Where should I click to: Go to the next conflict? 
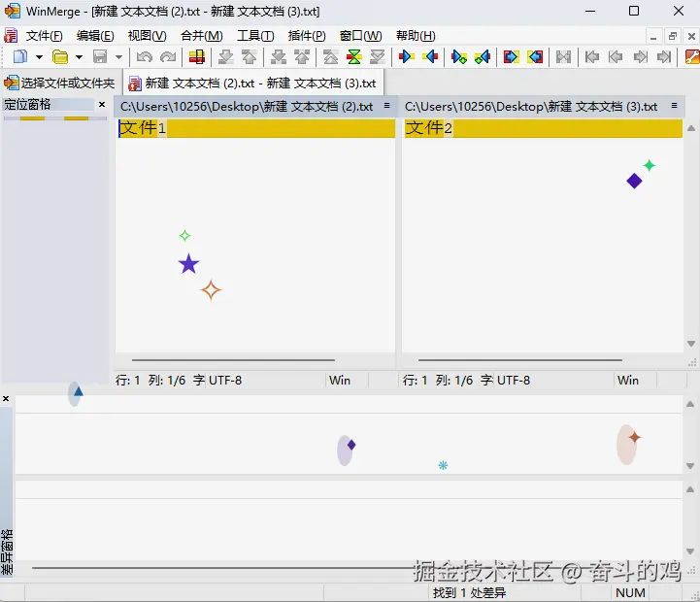(278, 56)
